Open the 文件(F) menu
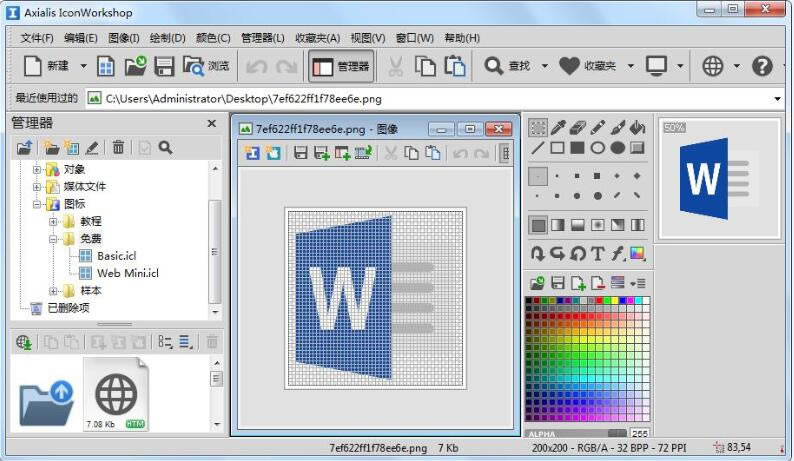The image size is (794, 461). point(36,38)
